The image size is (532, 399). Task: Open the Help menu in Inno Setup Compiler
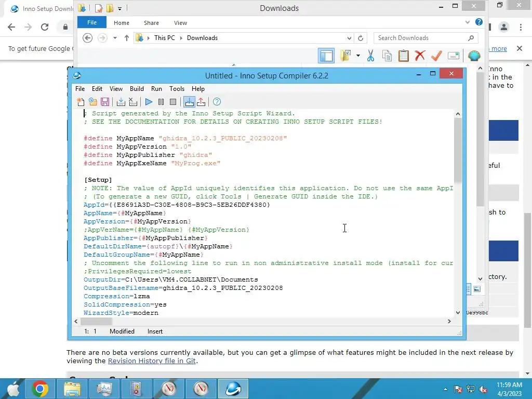click(x=198, y=89)
